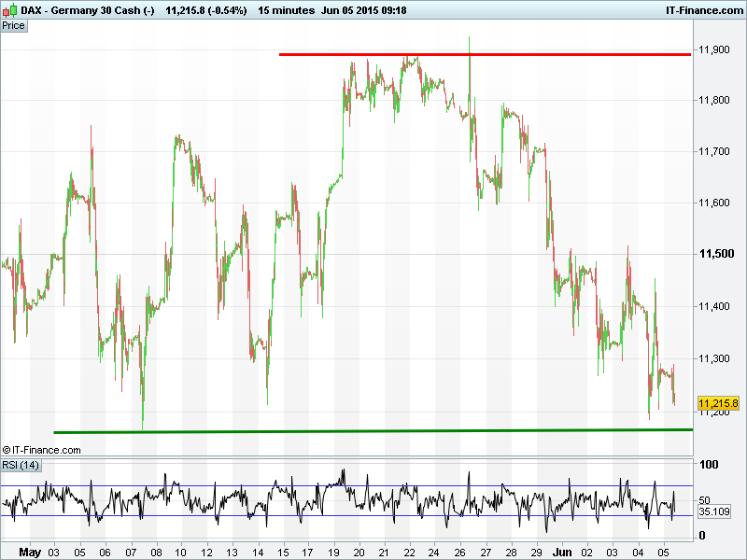Select the red horizontal resistance line
The image size is (747, 560).
coord(486,54)
